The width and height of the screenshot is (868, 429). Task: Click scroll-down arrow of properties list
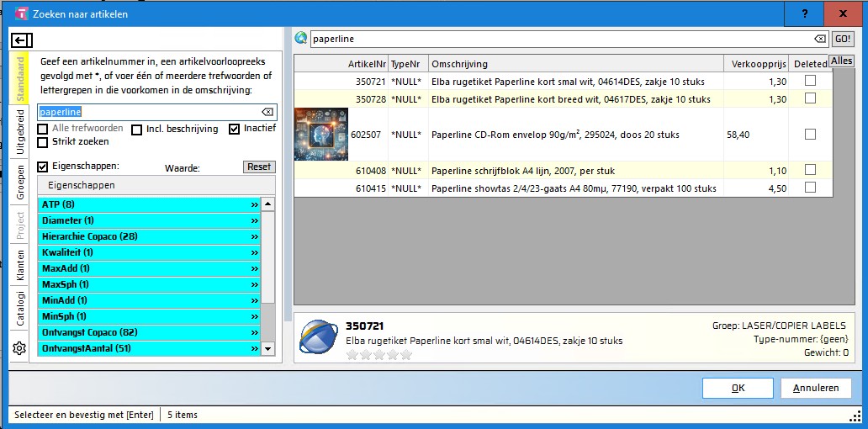[268, 349]
